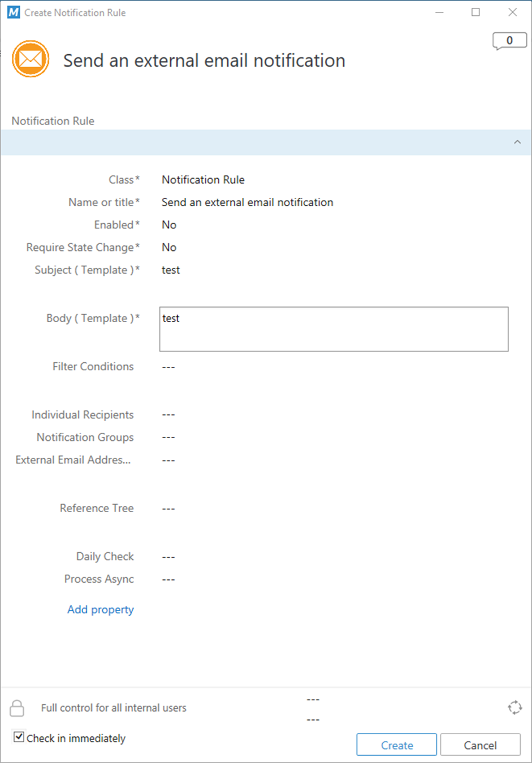This screenshot has width=532, height=763.
Task: Set the Daily Check empty value
Action: click(x=168, y=557)
